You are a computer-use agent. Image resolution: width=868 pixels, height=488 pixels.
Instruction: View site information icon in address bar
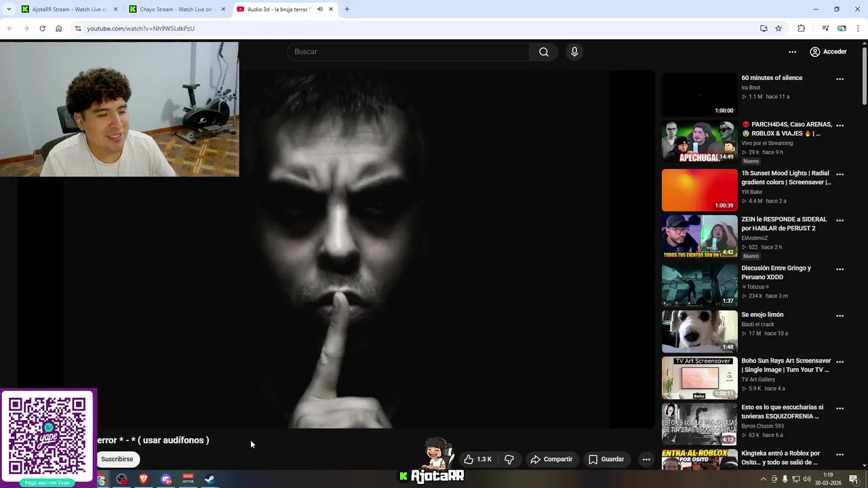pyautogui.click(x=78, y=28)
